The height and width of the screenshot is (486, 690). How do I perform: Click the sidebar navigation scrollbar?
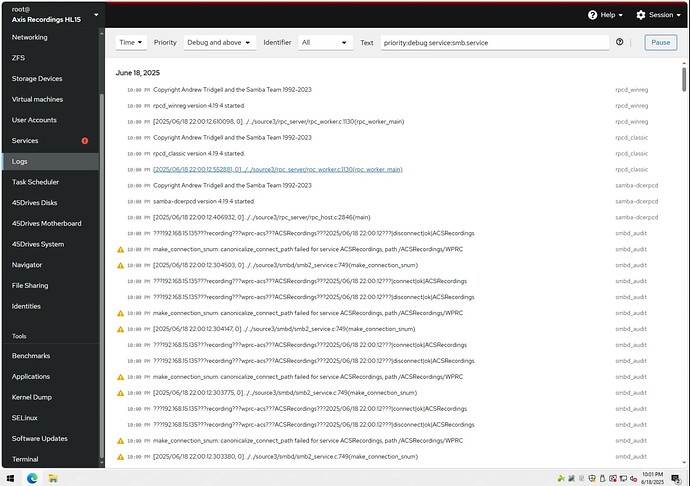102,275
